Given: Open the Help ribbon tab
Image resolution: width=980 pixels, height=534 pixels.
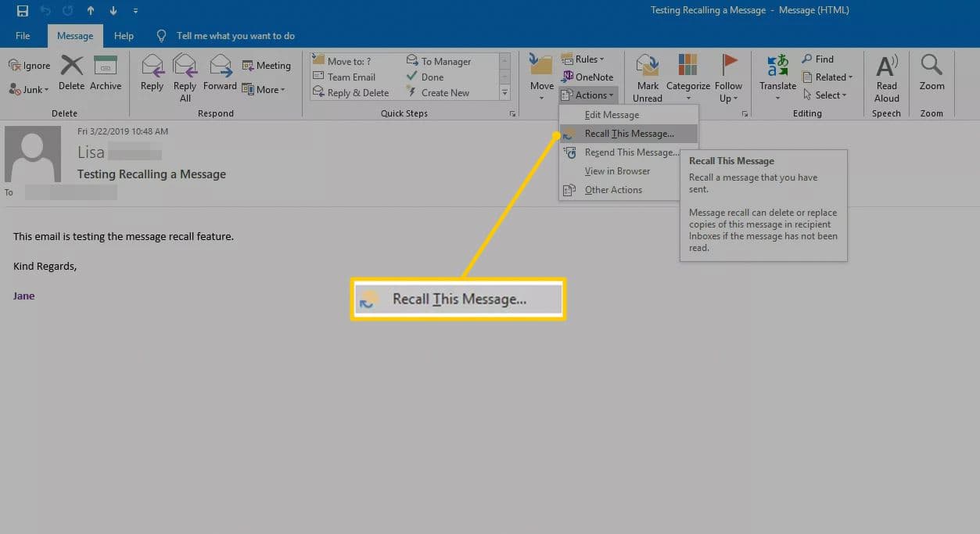Looking at the screenshot, I should [x=124, y=36].
